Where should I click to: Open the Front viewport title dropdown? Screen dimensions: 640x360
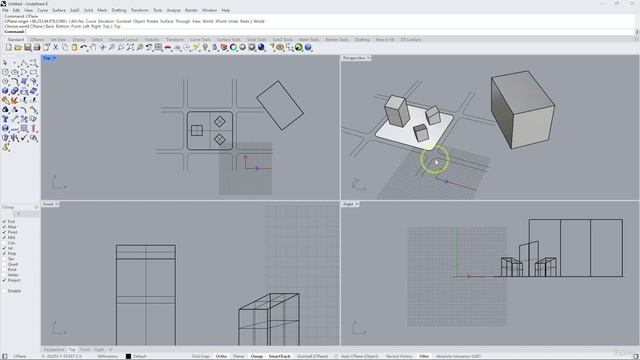click(x=57, y=204)
